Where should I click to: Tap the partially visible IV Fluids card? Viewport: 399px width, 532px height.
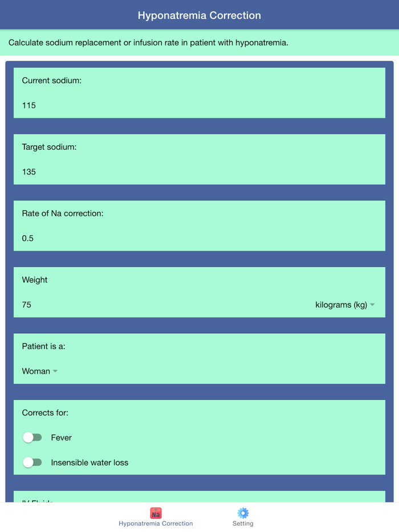tap(199, 497)
